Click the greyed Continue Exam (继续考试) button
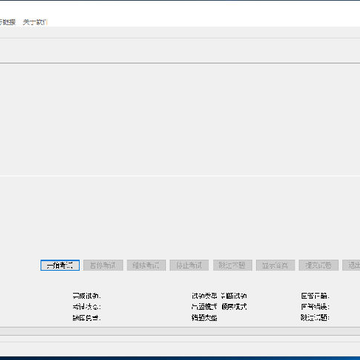The height and width of the screenshot is (360, 360). click(146, 265)
